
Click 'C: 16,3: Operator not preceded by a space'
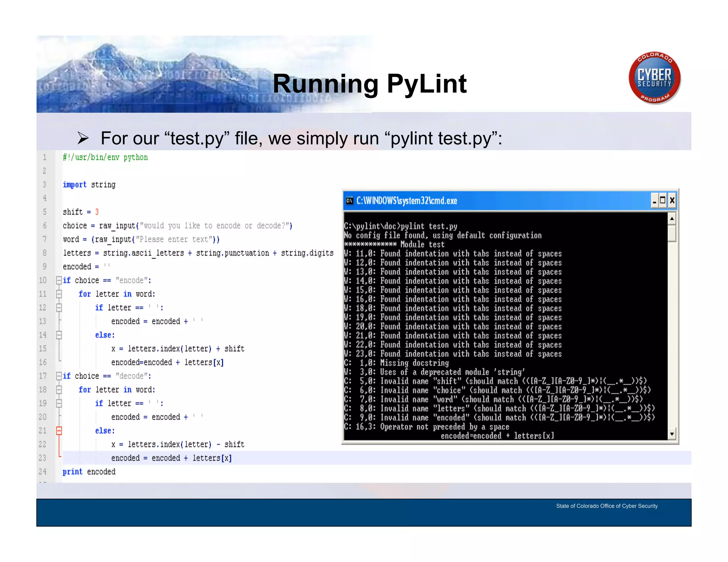tap(427, 427)
